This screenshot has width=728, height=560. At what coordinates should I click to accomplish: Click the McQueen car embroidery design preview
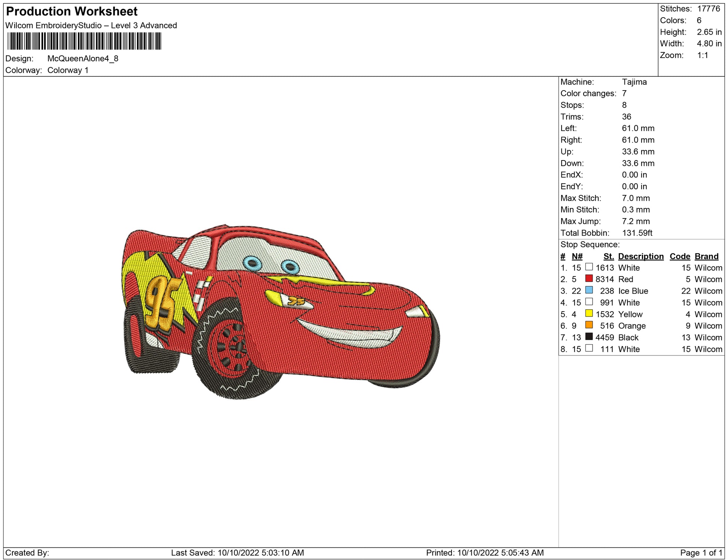click(281, 312)
